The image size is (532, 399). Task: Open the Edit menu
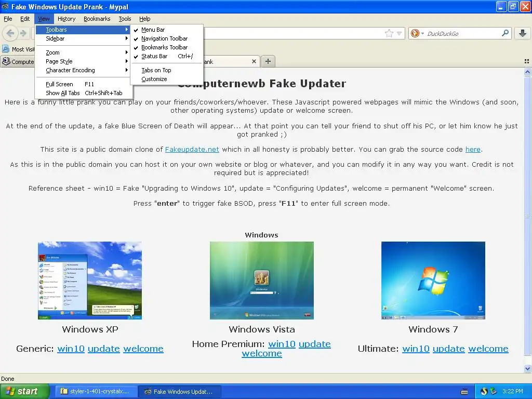[25, 19]
